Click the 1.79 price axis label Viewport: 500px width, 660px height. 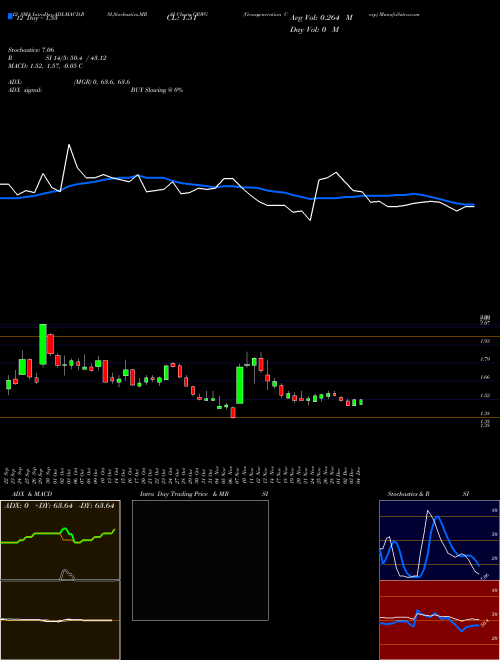[485, 359]
